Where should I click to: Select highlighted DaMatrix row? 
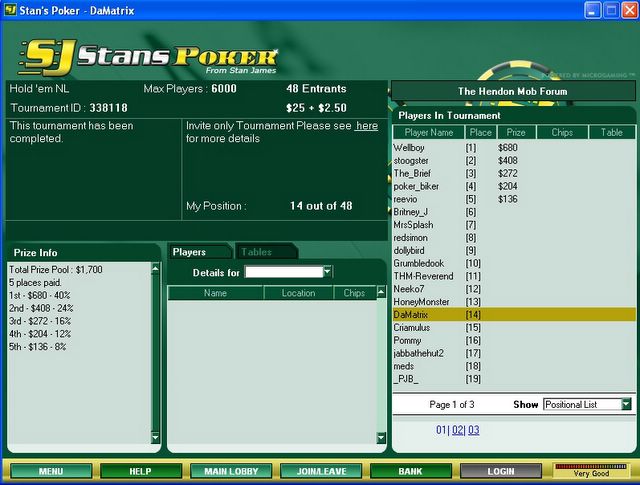click(x=514, y=314)
